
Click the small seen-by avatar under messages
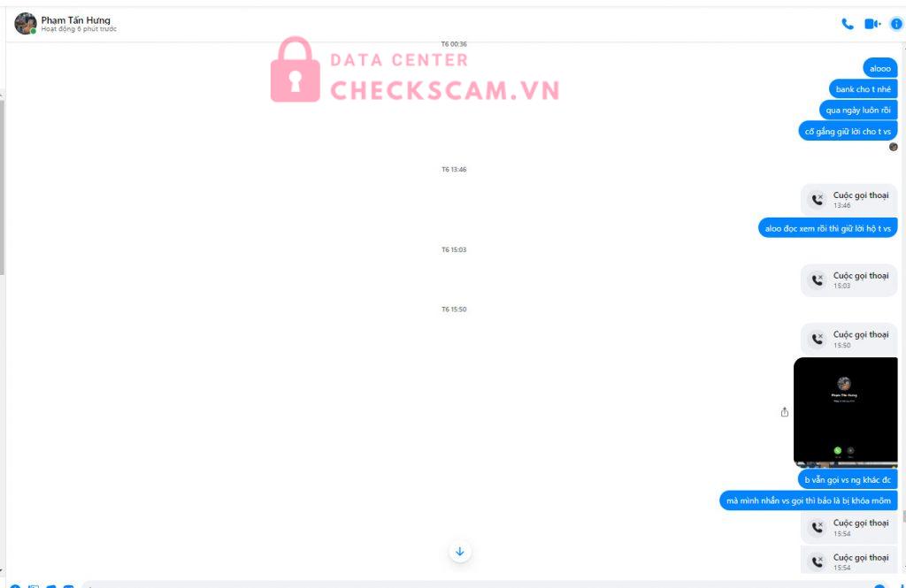pos(894,147)
